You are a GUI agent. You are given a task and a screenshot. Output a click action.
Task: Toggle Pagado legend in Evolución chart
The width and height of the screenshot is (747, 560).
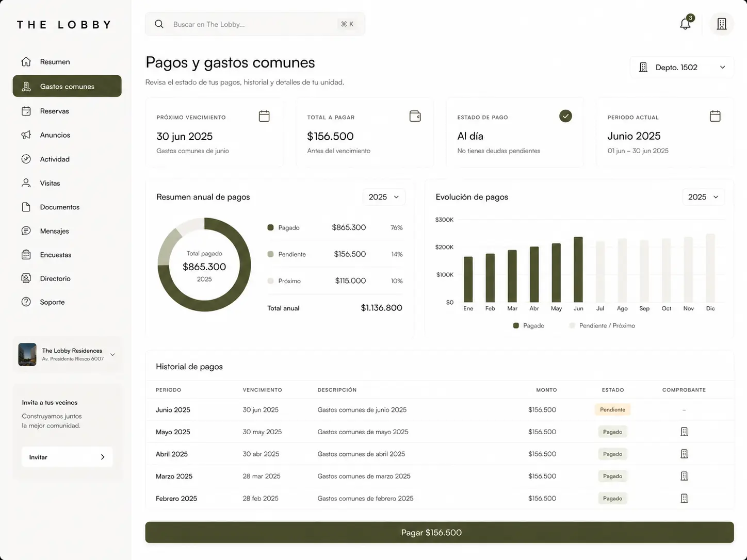click(x=529, y=325)
